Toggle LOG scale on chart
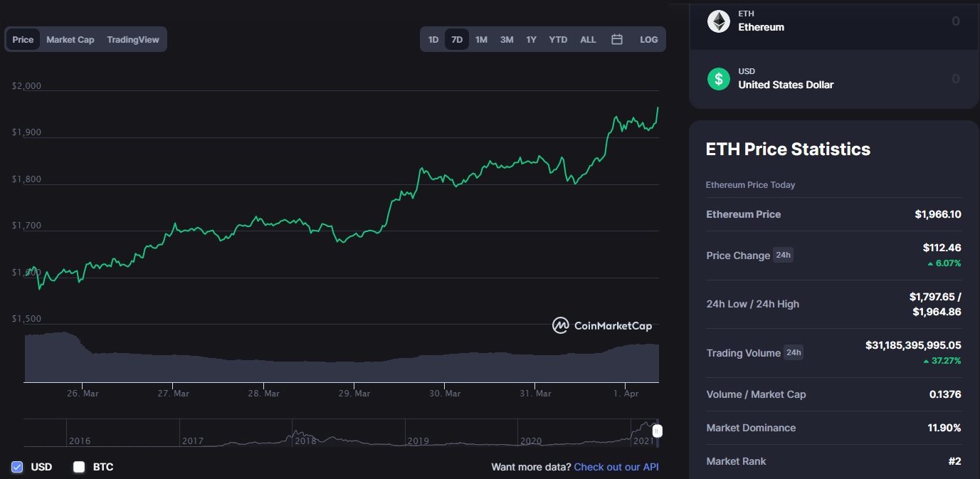Image resolution: width=980 pixels, height=479 pixels. pos(648,40)
